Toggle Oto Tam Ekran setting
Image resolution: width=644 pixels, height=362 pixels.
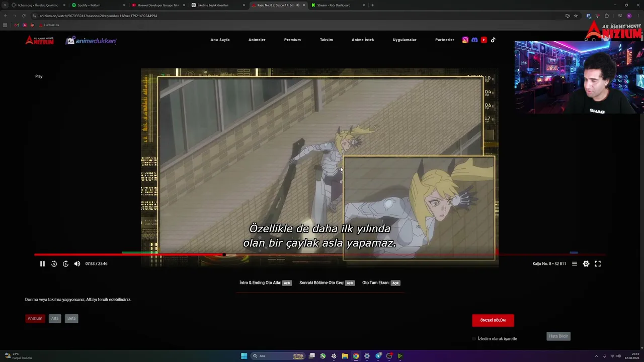(395, 283)
